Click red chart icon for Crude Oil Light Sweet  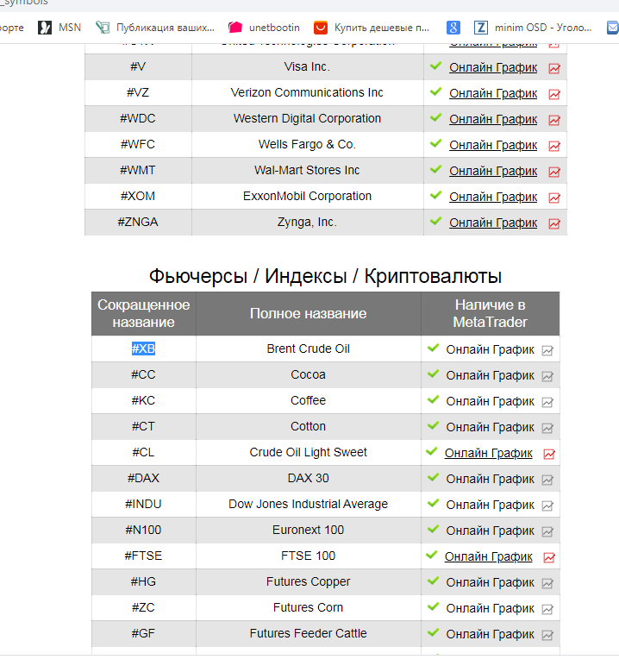[549, 454]
